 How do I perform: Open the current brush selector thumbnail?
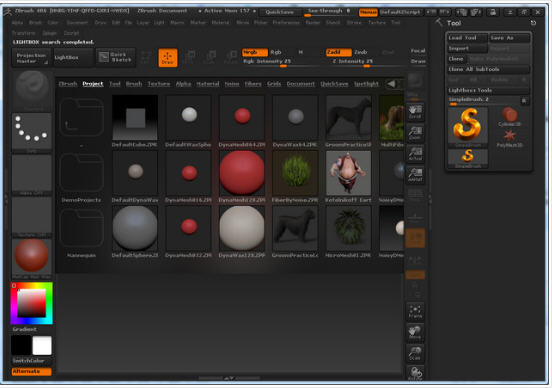click(x=32, y=90)
